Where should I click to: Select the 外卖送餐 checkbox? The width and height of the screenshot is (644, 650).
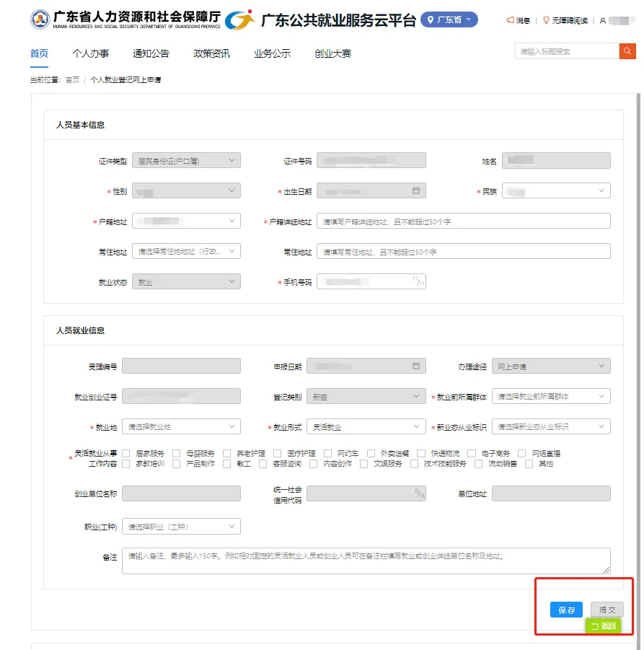371,453
